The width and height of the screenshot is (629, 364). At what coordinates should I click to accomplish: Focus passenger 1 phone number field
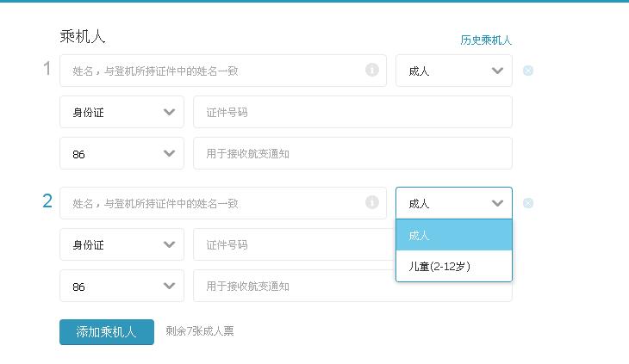(x=352, y=153)
